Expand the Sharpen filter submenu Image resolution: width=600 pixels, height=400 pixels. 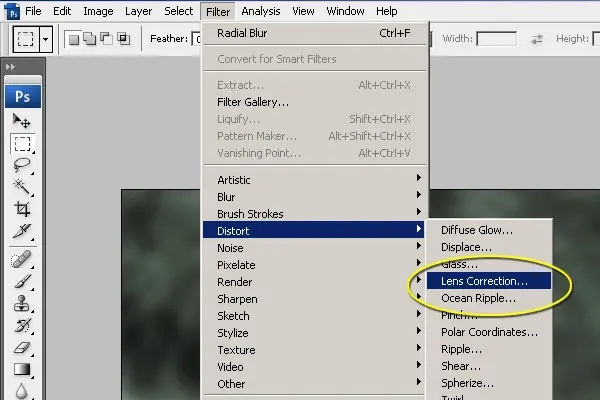(314, 299)
